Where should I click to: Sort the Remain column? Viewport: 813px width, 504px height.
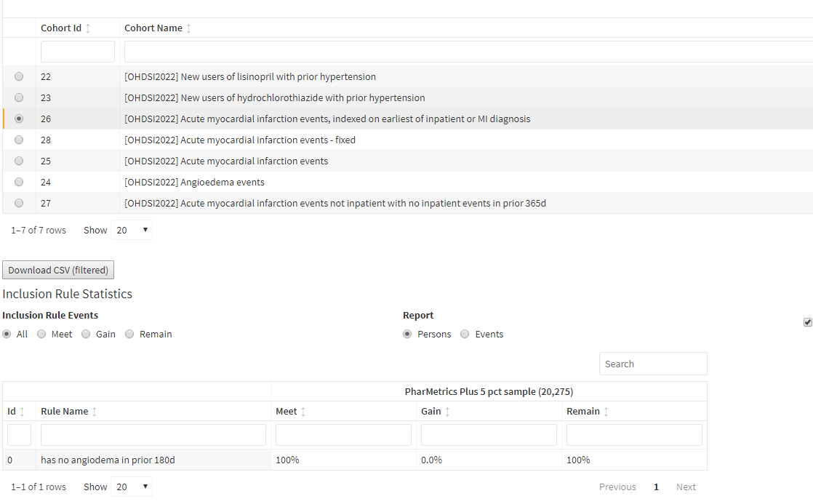pos(606,411)
